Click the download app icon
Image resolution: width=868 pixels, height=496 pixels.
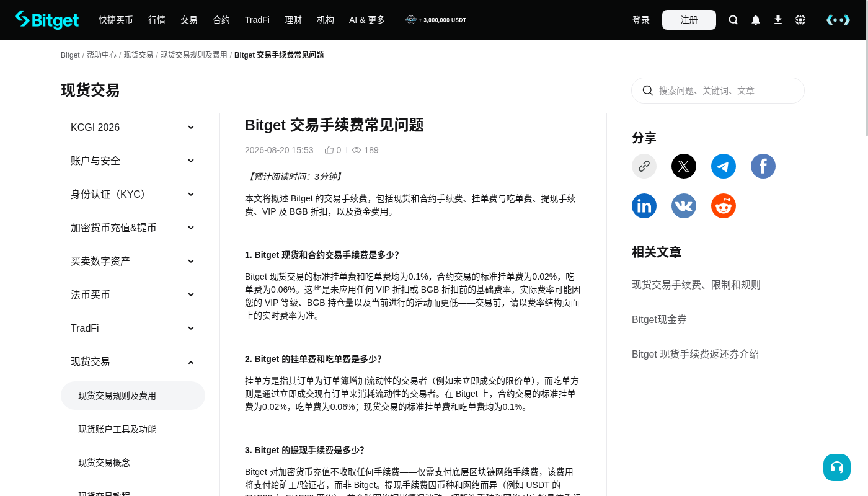[x=778, y=20]
